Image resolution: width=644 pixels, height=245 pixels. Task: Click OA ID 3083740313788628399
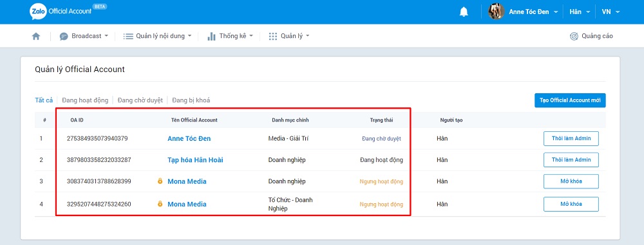tap(99, 181)
